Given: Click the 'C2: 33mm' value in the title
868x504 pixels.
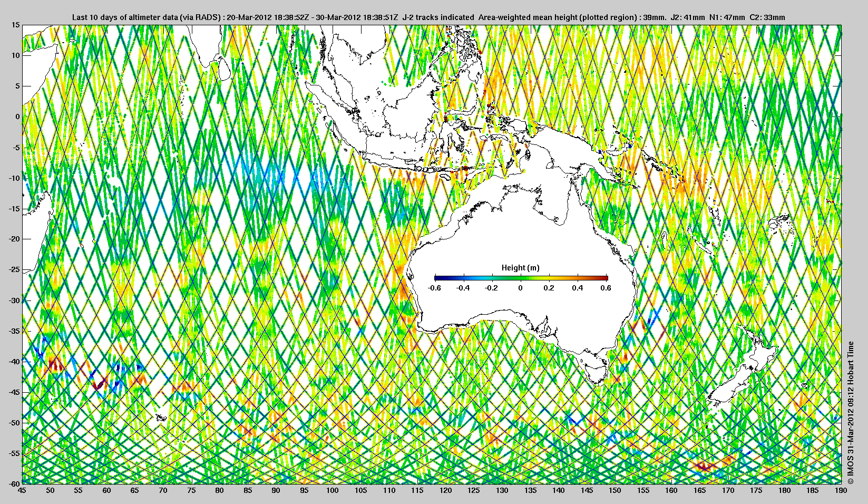Looking at the screenshot, I should 767,17.
